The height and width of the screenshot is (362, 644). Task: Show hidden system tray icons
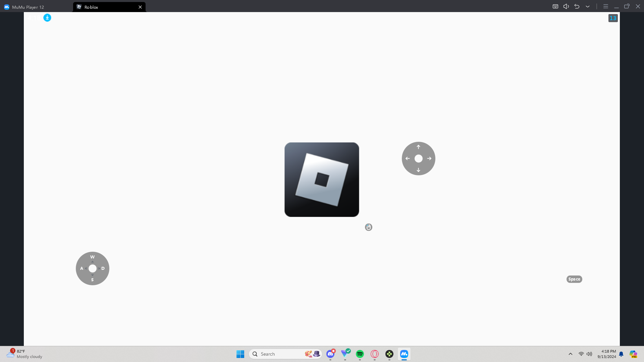(571, 354)
